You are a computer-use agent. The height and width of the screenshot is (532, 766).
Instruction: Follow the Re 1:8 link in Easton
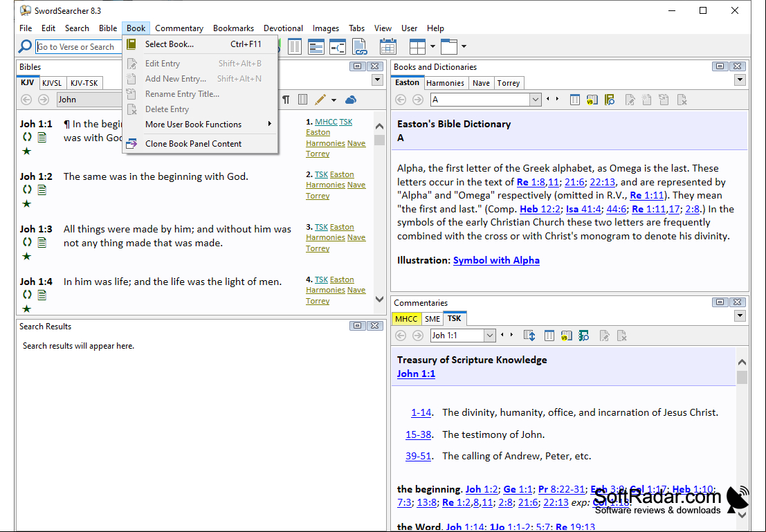(x=531, y=182)
